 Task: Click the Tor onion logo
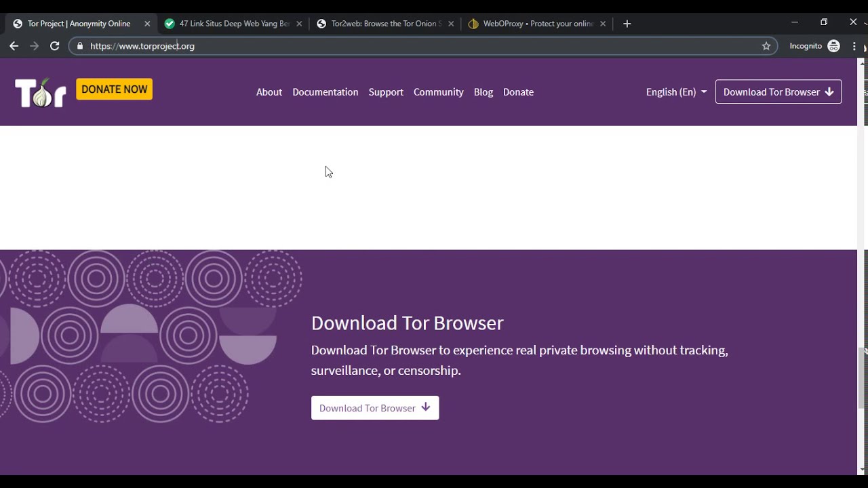point(41,93)
